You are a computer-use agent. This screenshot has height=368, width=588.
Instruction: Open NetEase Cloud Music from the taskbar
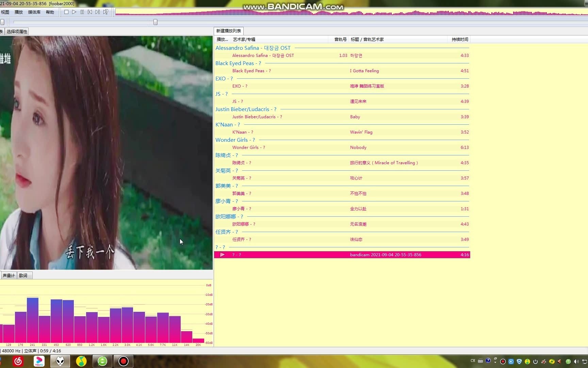click(x=18, y=361)
